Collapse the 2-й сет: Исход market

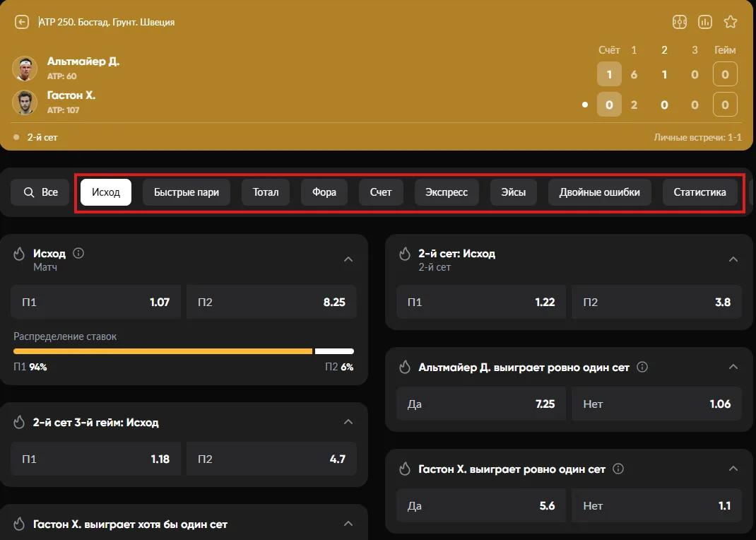click(x=733, y=259)
